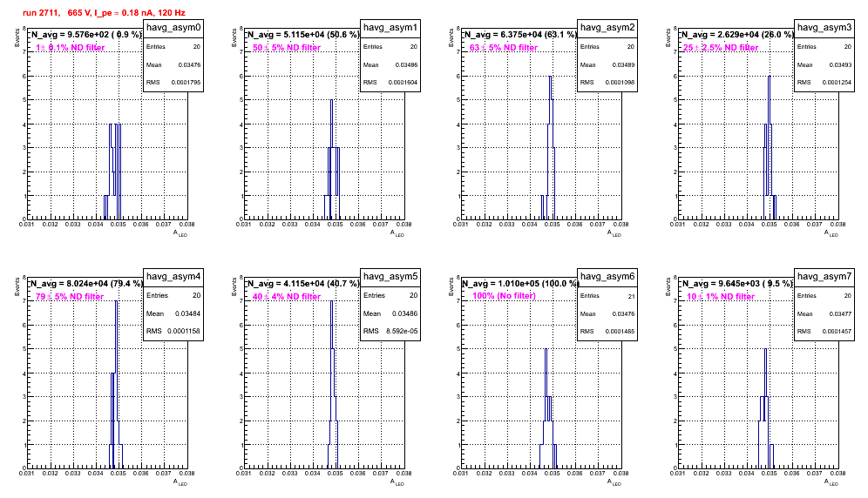This screenshot has width=868, height=498.
Task: Click RMS value 0.0001158 in havg_asym4
Action: pyautogui.click(x=185, y=331)
